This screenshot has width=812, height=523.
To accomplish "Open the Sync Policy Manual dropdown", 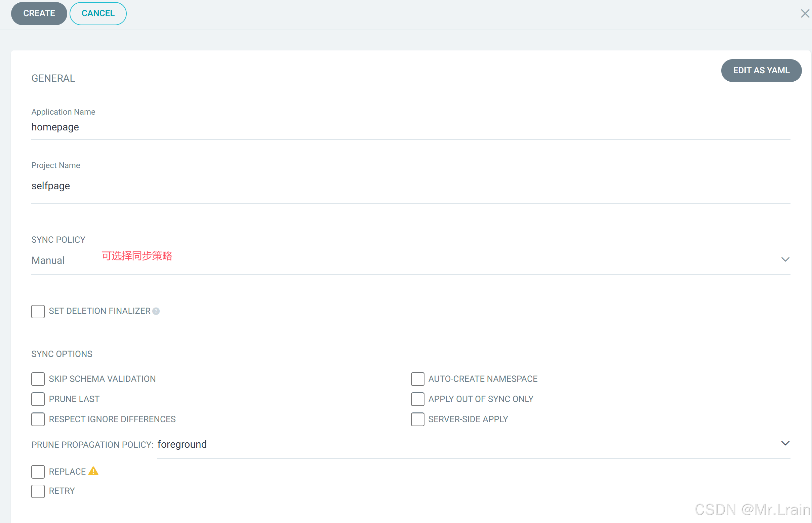I will pos(411,260).
